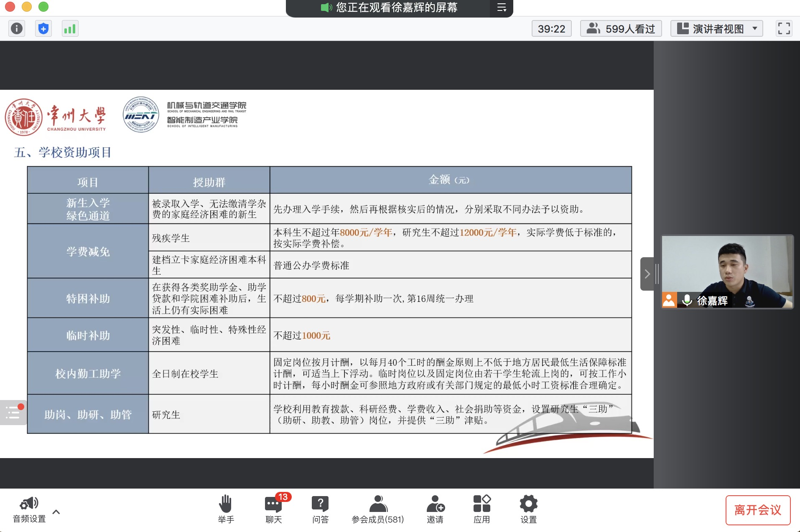The image size is (800, 532).
Task: Toggle full screen mode
Action: 784,28
